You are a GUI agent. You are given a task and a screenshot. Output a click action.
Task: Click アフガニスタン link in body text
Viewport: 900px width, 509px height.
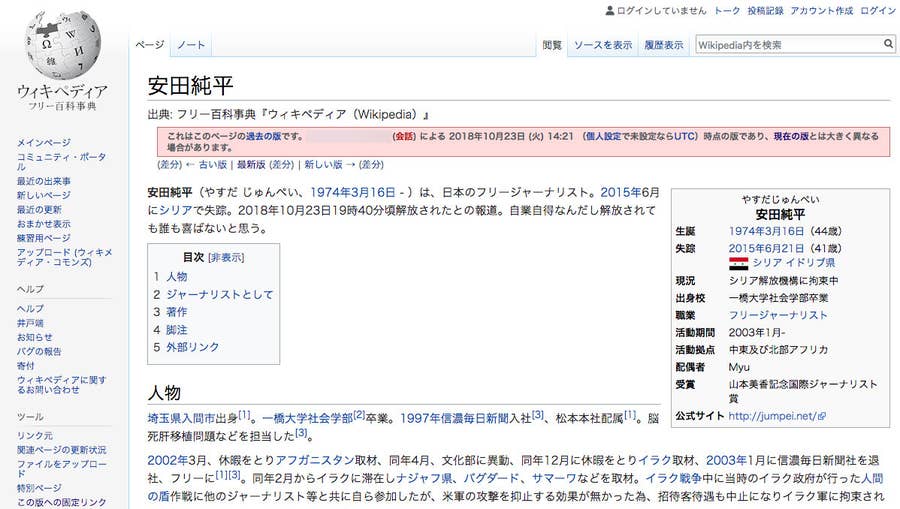point(315,461)
